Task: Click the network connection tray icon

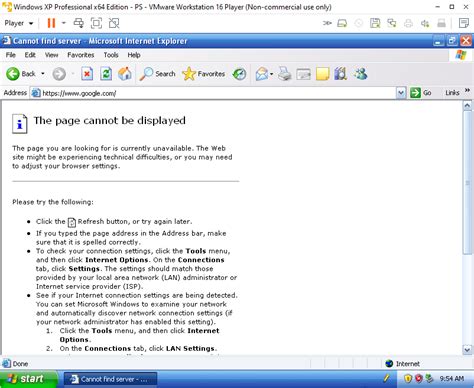Action: tap(430, 379)
